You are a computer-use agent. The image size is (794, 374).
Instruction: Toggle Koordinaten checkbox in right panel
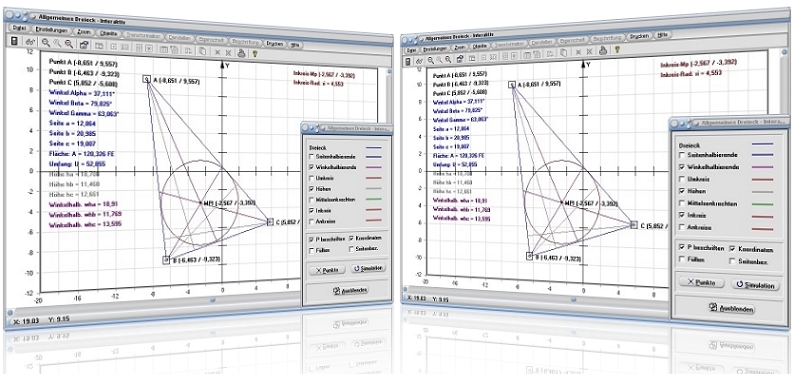pyautogui.click(x=733, y=249)
